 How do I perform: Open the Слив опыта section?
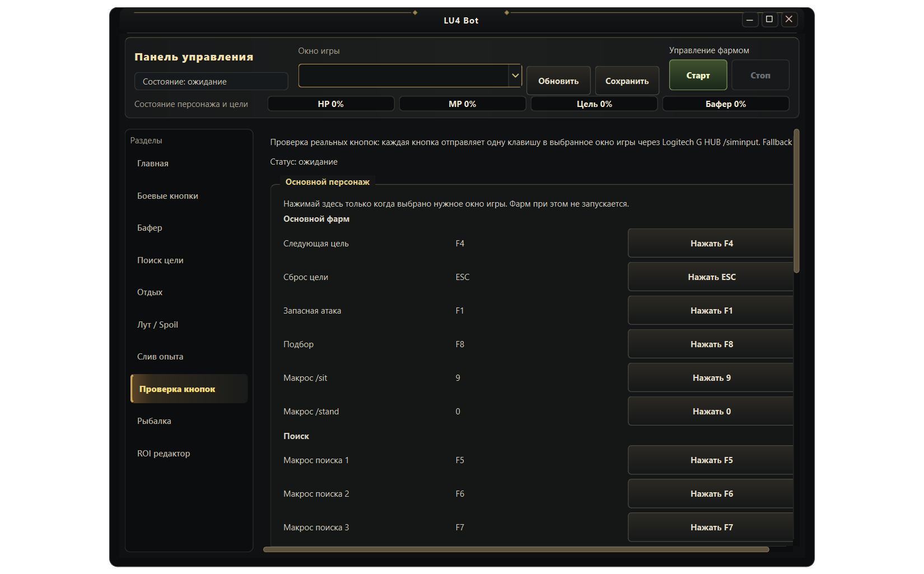point(189,357)
